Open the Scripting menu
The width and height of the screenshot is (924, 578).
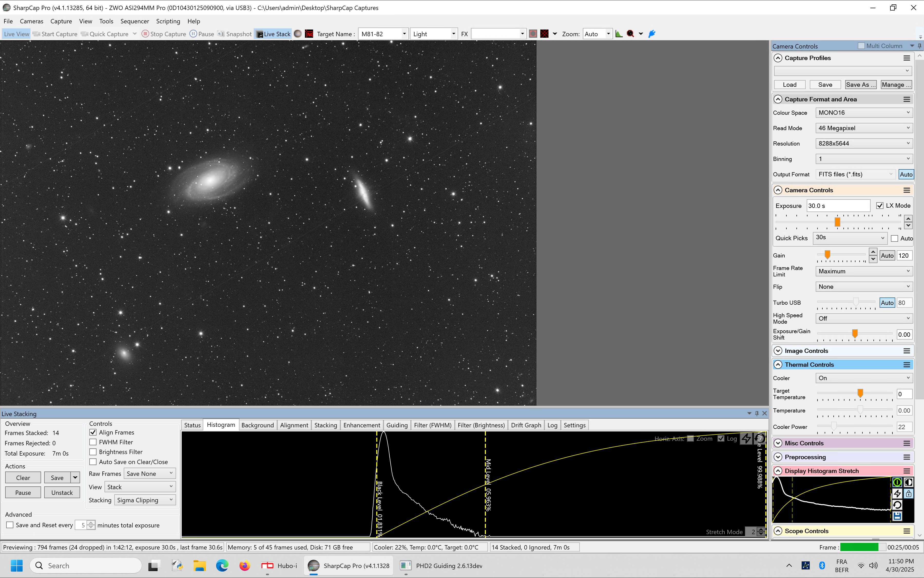168,21
